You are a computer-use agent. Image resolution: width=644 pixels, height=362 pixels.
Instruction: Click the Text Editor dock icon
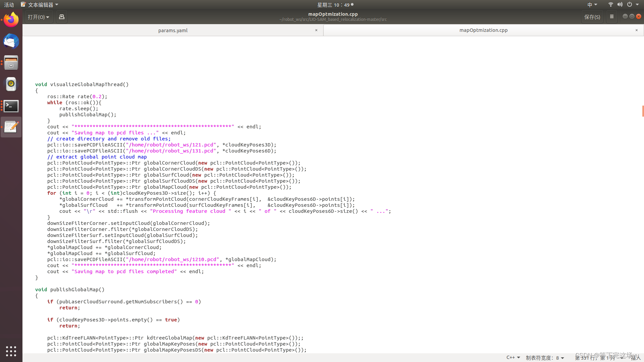coord(11,127)
